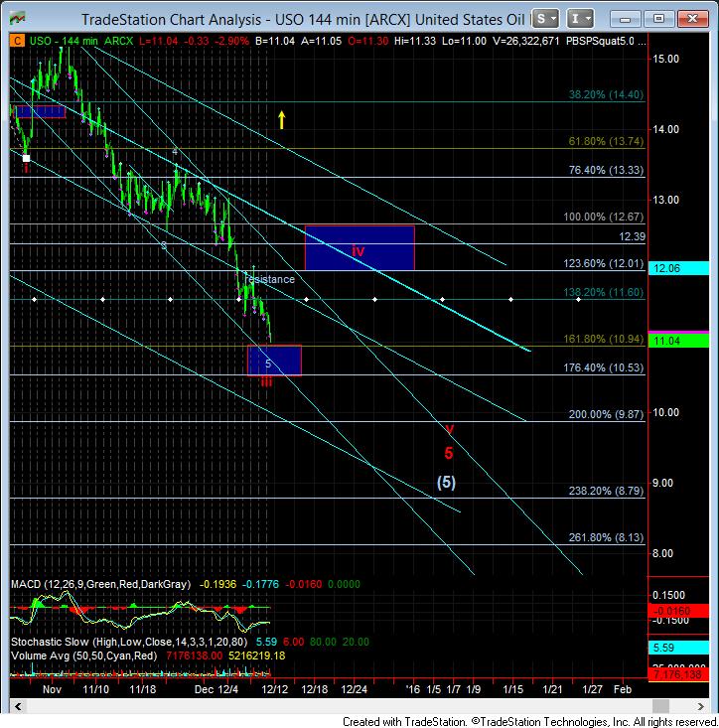Click the 'resistance' text annotation
Screen dimensions: 719x728
point(270,279)
